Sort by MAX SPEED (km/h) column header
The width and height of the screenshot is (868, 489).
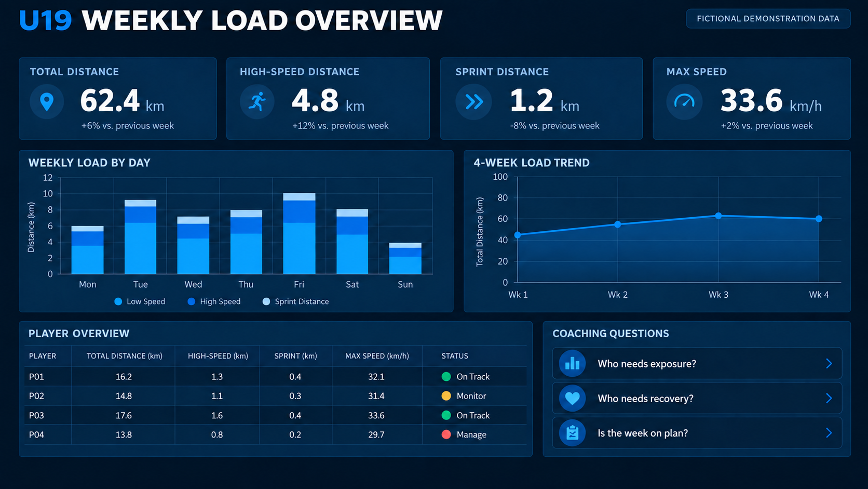coord(377,356)
